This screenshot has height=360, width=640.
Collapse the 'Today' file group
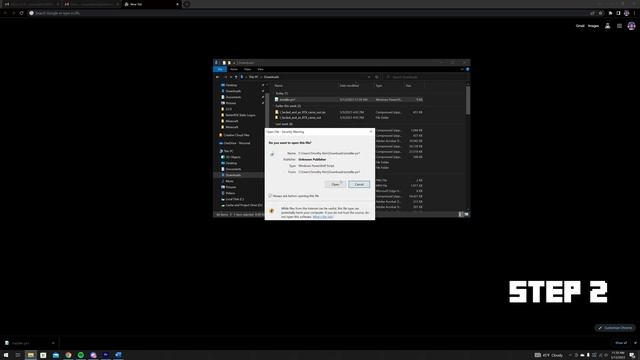(281, 93)
